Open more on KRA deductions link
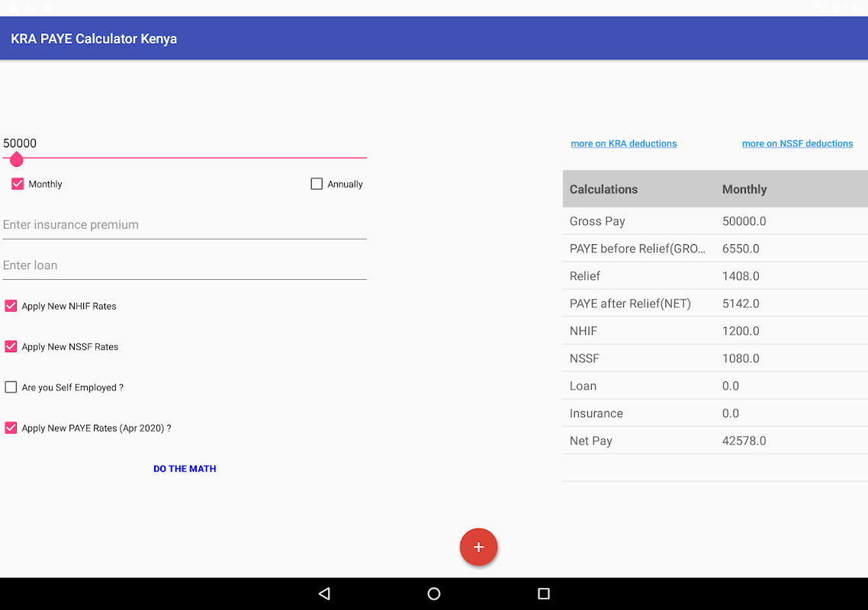The height and width of the screenshot is (610, 868). pyautogui.click(x=623, y=143)
